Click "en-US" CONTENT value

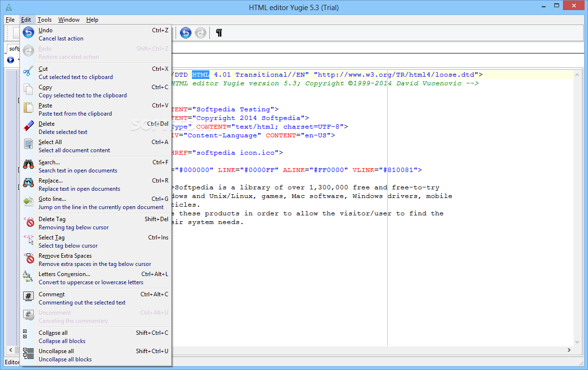coord(316,135)
